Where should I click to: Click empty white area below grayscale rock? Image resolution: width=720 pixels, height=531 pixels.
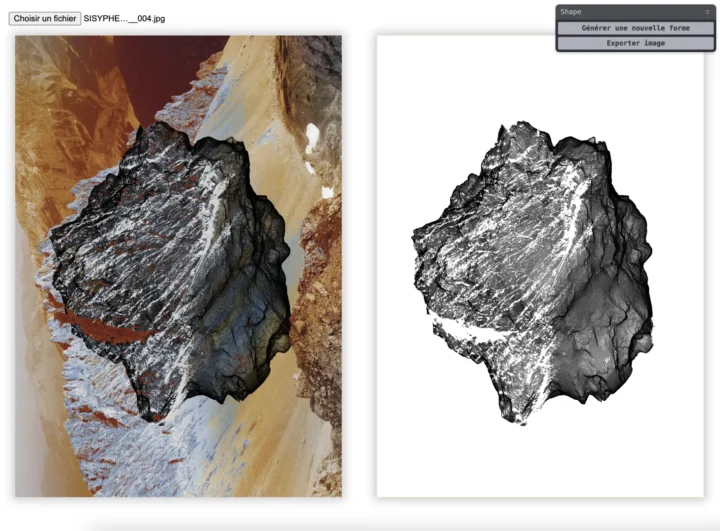pos(540,465)
